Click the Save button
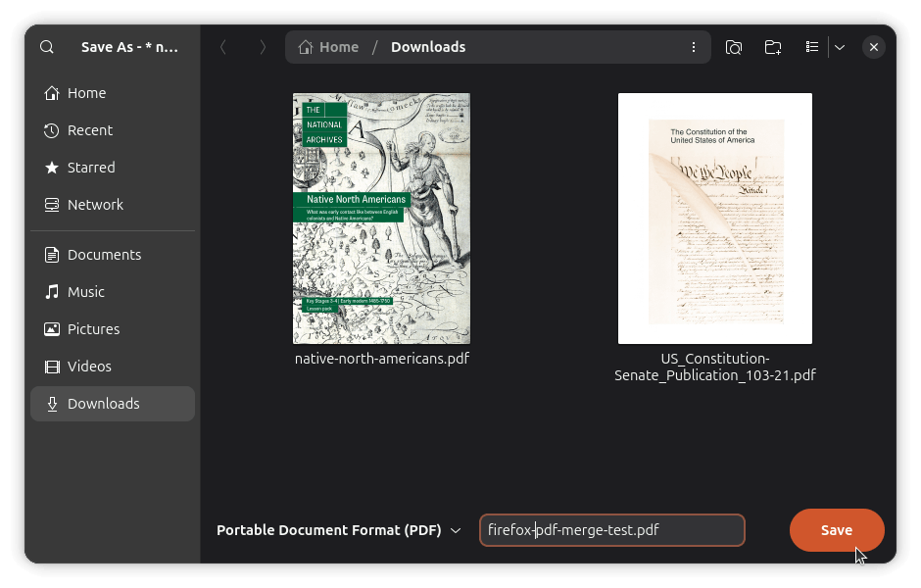Viewport: 921px width, 588px height. pos(837,530)
